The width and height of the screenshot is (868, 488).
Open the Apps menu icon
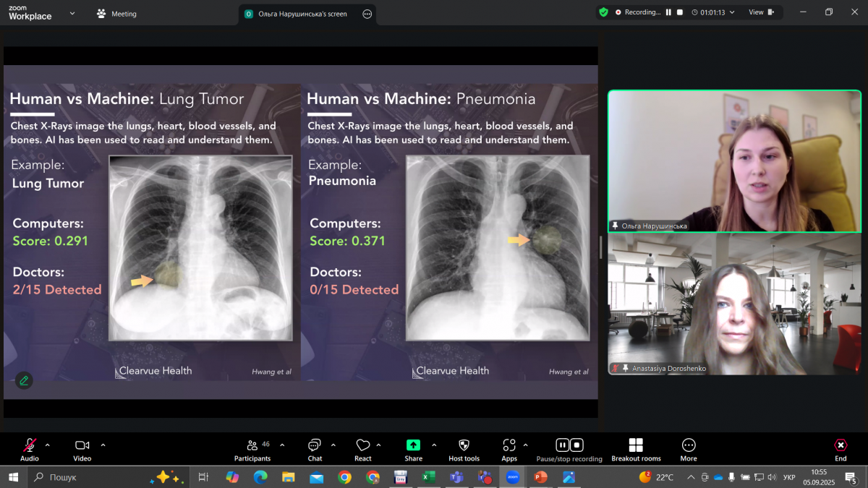point(509,445)
